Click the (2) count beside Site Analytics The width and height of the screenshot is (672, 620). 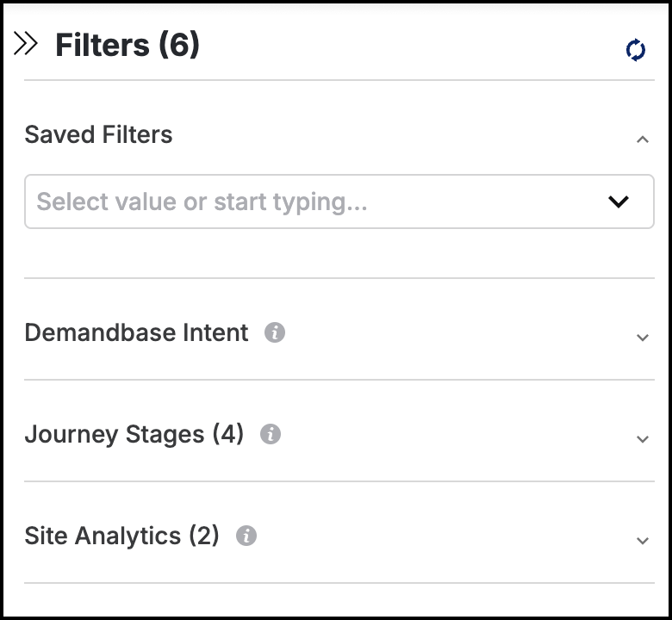tap(204, 536)
